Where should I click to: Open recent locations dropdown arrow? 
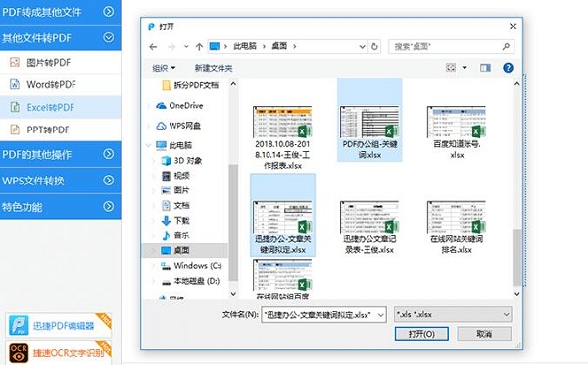pos(186,47)
